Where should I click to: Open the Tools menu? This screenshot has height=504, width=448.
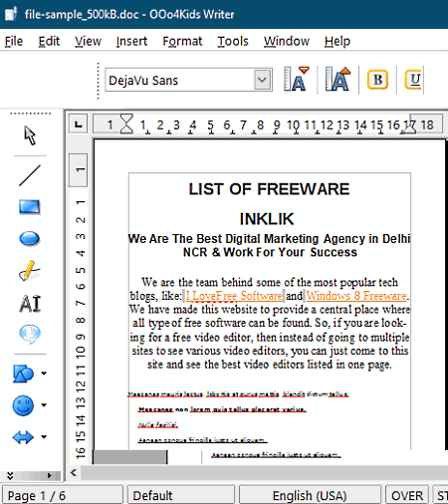233,41
